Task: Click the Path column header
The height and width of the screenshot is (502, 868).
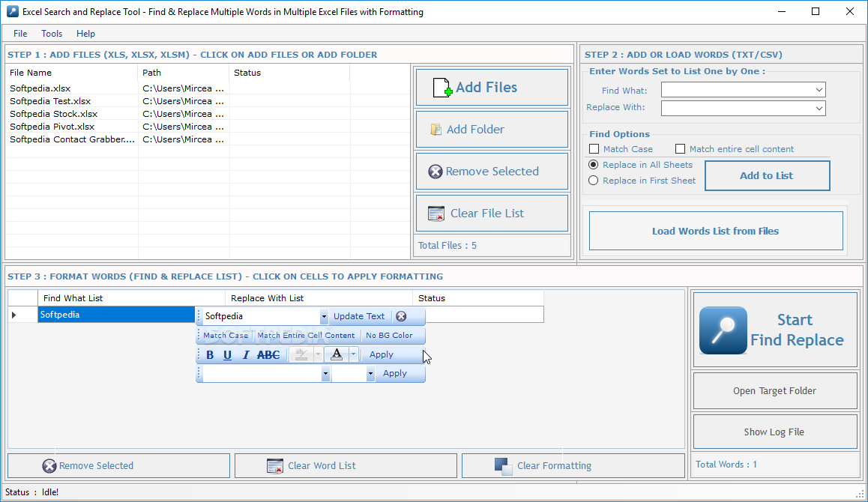Action: tap(183, 73)
